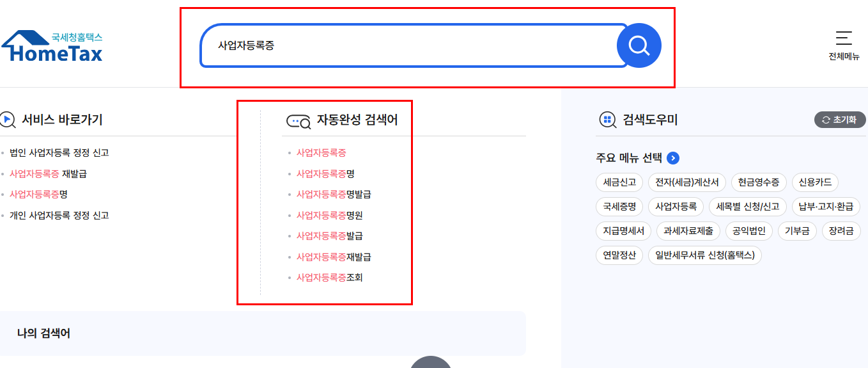The height and width of the screenshot is (368, 868).
Task: Click the 자동완성 검색어 heading
Action: (x=357, y=120)
